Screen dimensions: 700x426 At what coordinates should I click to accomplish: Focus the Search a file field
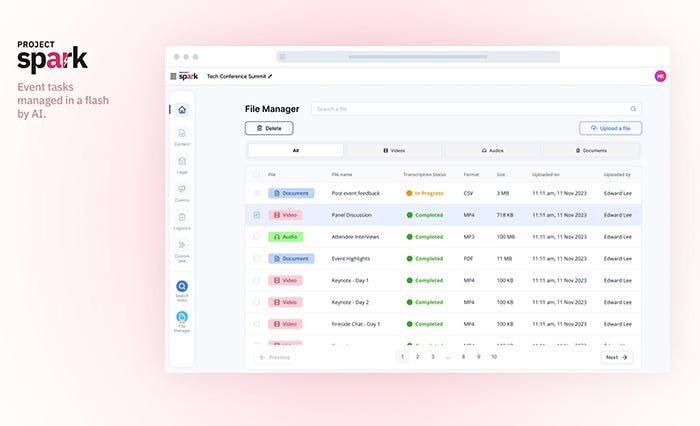[x=476, y=109]
